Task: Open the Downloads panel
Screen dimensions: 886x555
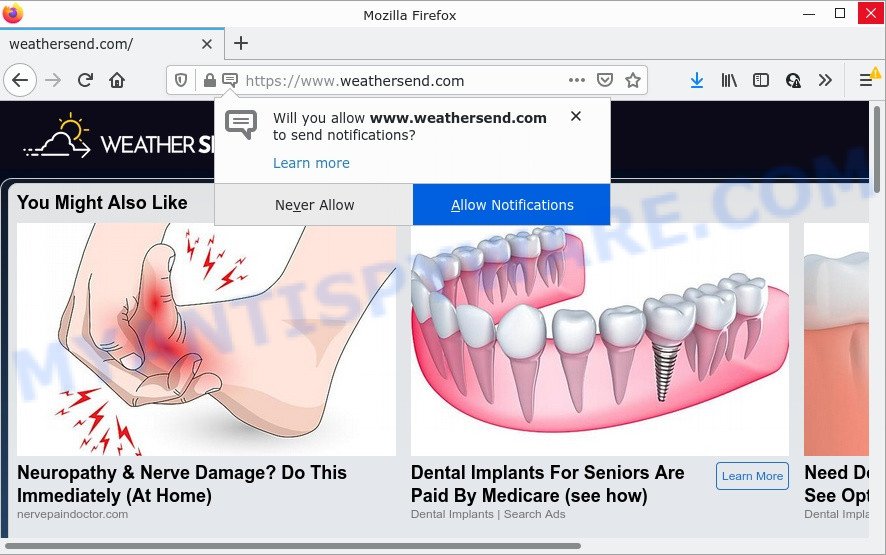Action: (x=697, y=80)
